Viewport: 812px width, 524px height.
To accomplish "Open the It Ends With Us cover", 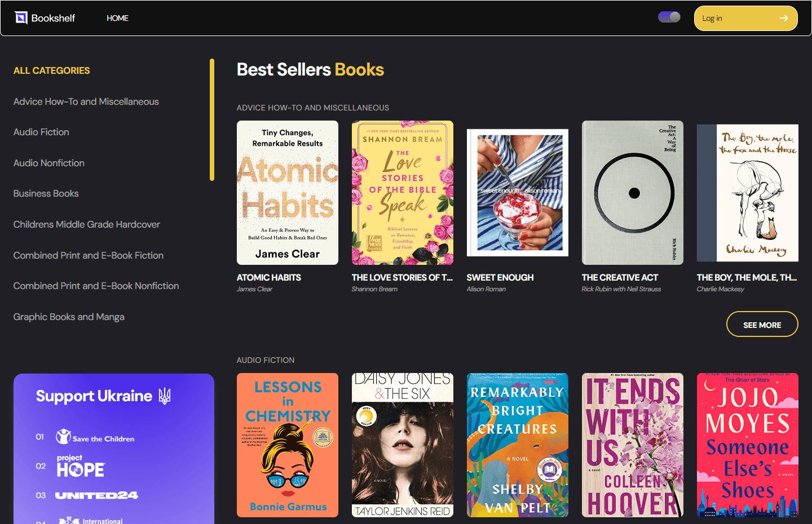I will (x=633, y=445).
